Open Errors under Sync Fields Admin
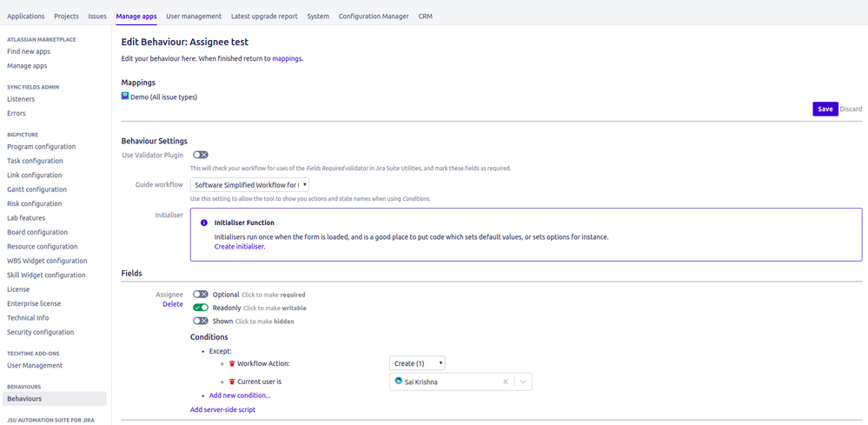This screenshot has width=868, height=425. [17, 114]
